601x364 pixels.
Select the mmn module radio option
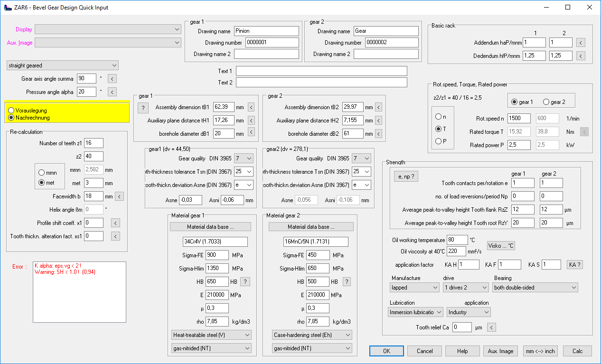(x=41, y=172)
